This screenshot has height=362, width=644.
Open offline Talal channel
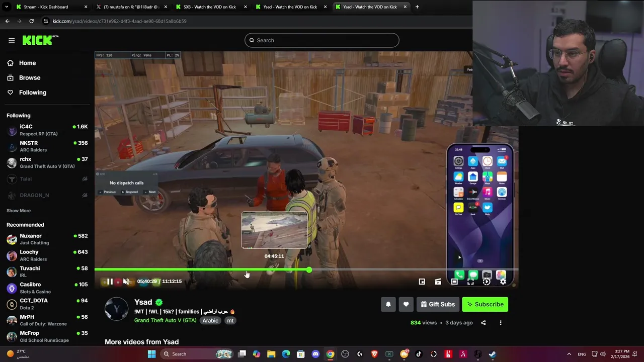click(x=47, y=179)
